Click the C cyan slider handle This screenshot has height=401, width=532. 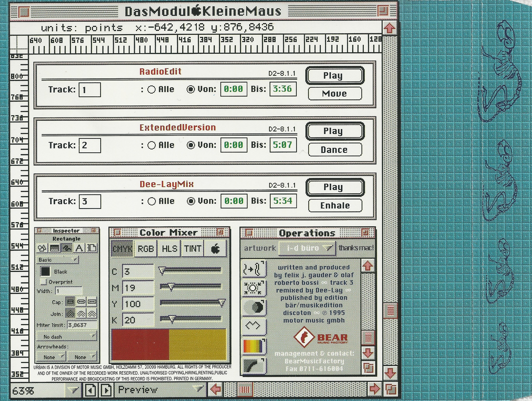click(162, 271)
